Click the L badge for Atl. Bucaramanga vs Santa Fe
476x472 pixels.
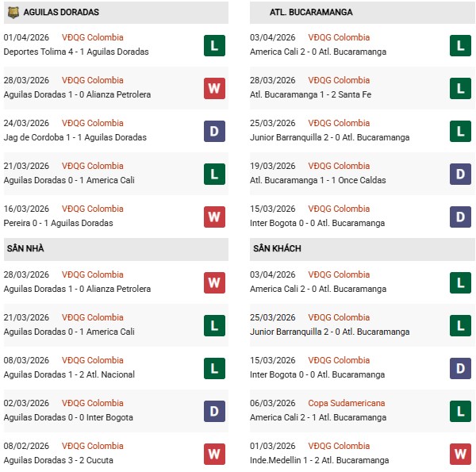pos(460,88)
